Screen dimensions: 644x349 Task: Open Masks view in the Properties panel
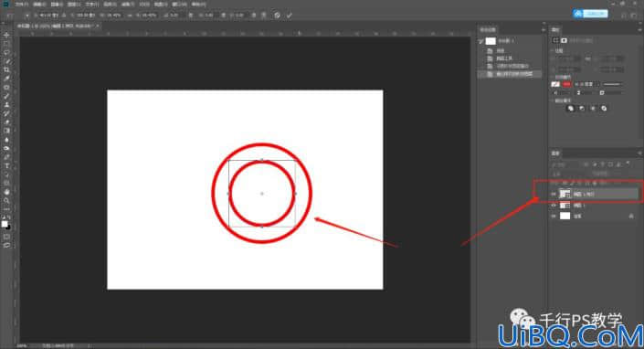tap(565, 40)
